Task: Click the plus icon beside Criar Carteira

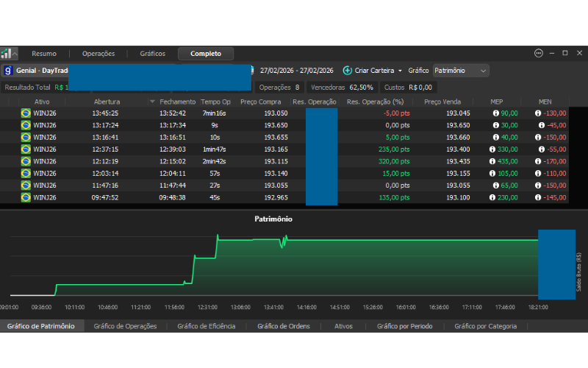Action: (347, 71)
